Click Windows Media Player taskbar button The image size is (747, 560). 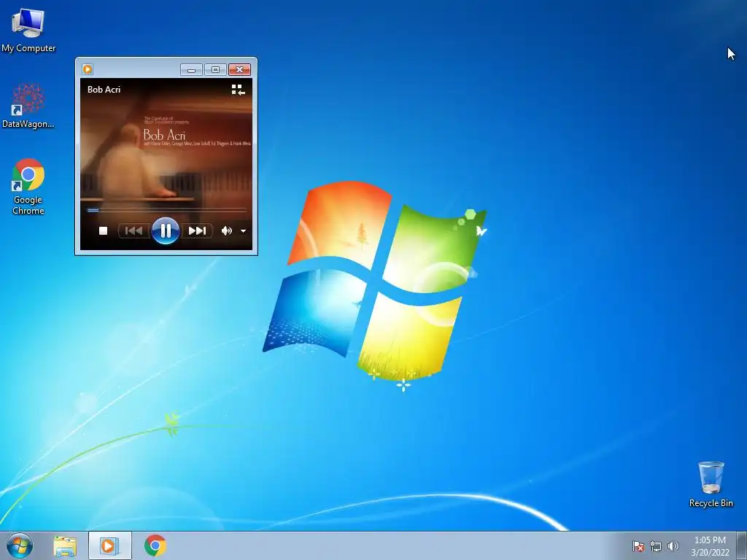click(x=109, y=545)
